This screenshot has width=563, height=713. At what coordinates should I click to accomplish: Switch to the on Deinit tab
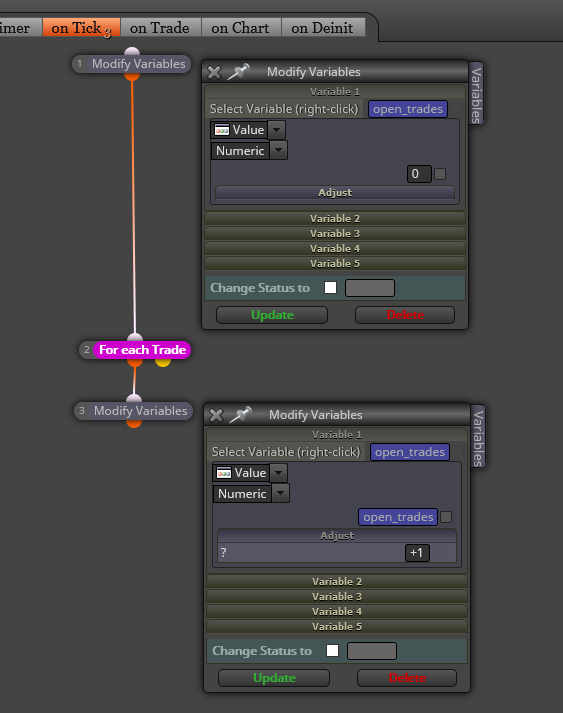322,28
